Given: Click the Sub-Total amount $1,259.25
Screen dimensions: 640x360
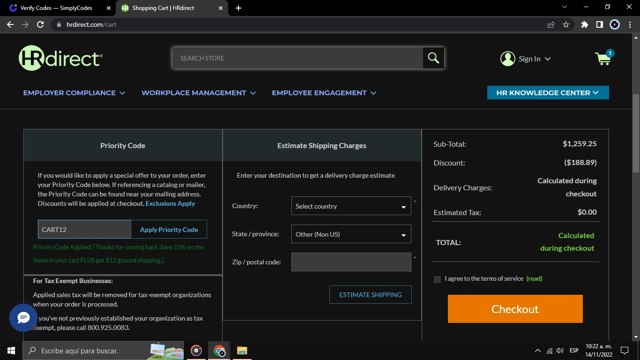Looking at the screenshot, I should tap(580, 144).
